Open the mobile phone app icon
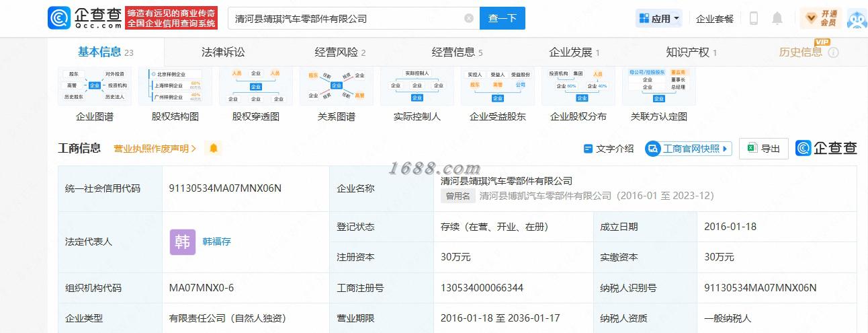The image size is (868, 333). pos(754,19)
